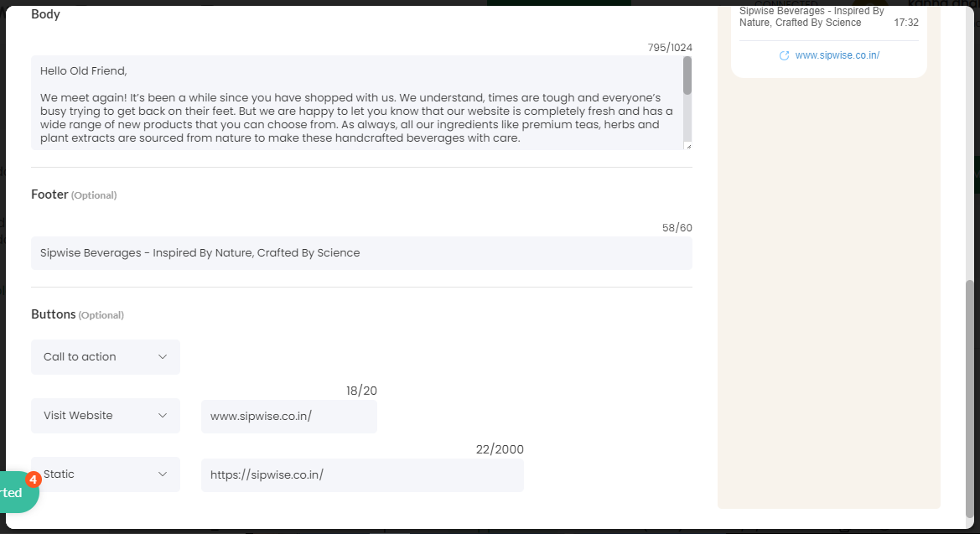The image size is (980, 534).
Task: Click the button label field showing www.sipwise.co.in/
Action: pos(288,416)
